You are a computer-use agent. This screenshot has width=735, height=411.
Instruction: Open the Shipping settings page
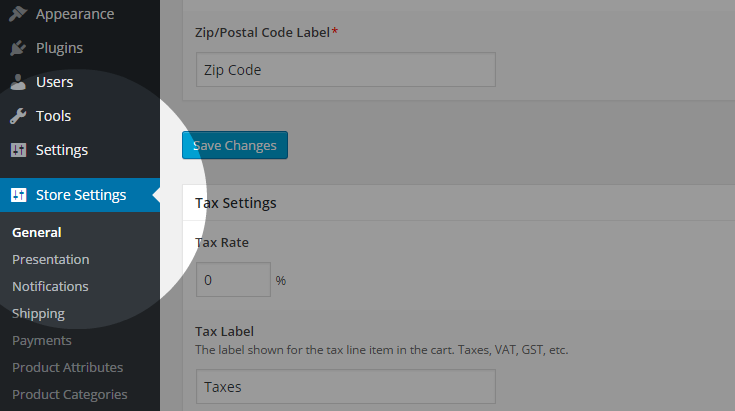point(38,314)
